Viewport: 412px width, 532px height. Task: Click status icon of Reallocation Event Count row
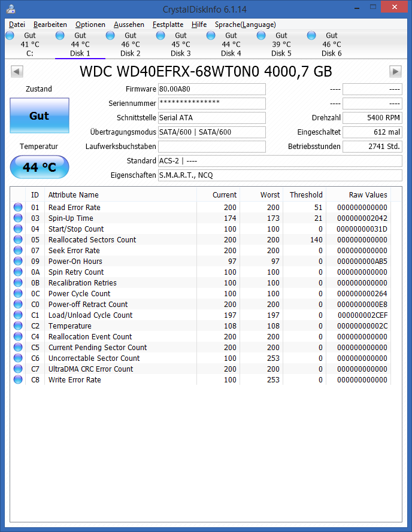pos(18,336)
